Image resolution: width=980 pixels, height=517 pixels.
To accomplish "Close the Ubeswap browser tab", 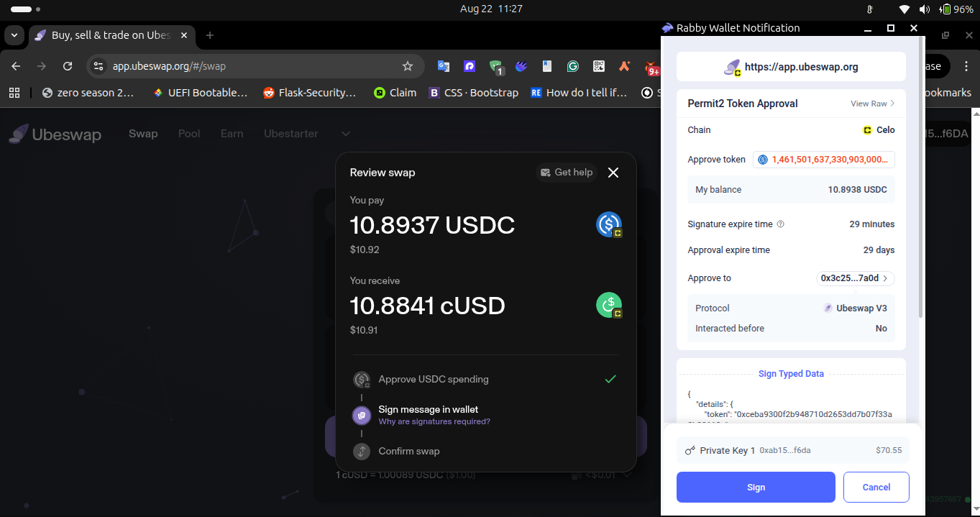I will tap(183, 35).
